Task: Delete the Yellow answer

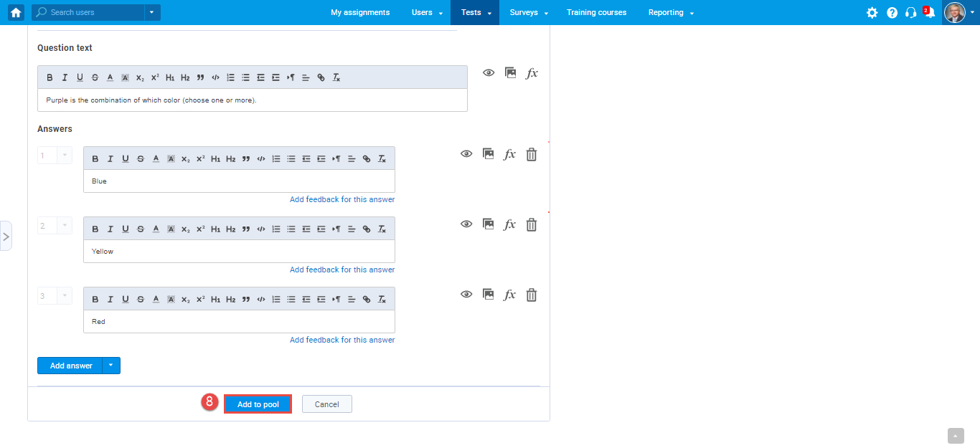Action: point(531,224)
